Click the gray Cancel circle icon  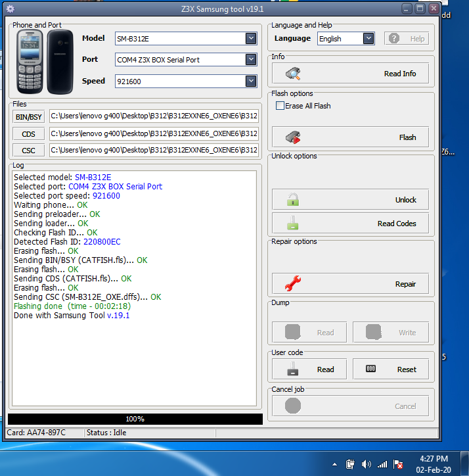[x=293, y=406]
